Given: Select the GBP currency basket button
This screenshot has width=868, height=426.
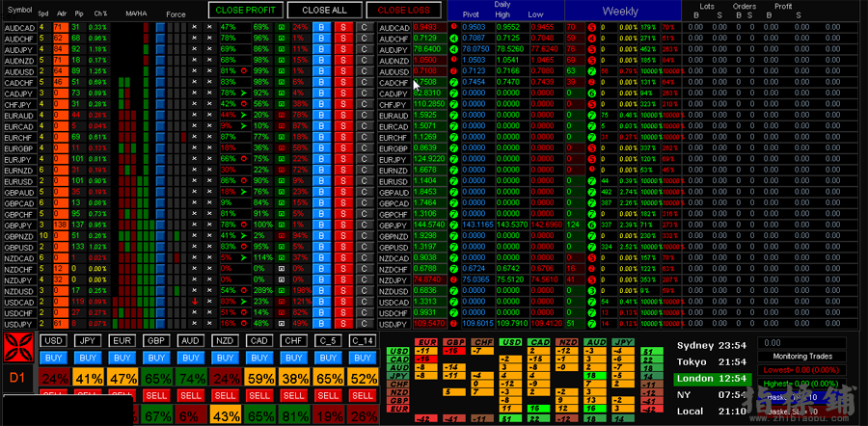Looking at the screenshot, I should point(156,341).
